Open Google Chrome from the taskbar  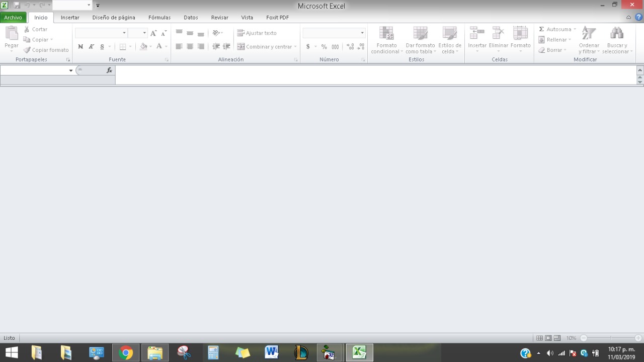click(126, 352)
